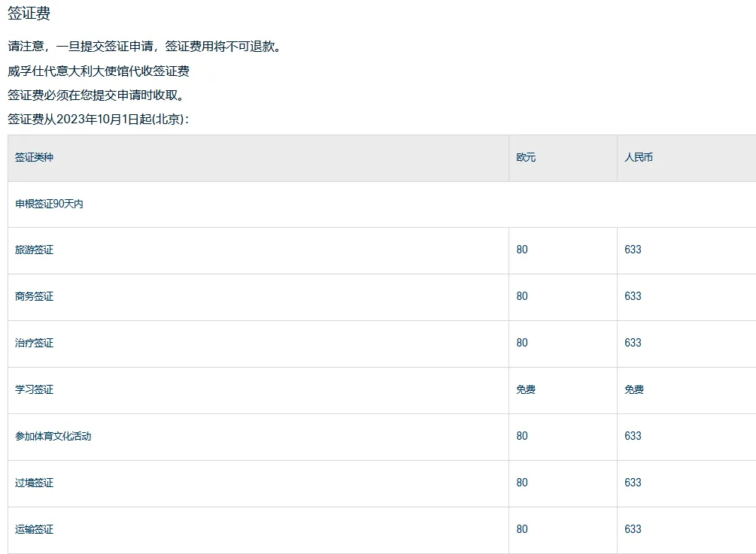Click the 参加体育文化活动 row label

point(53,436)
